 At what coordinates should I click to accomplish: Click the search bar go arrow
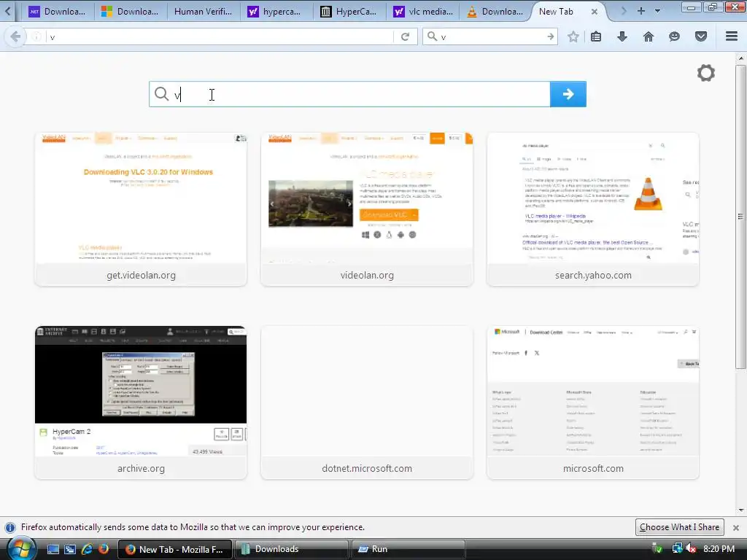(x=550, y=36)
